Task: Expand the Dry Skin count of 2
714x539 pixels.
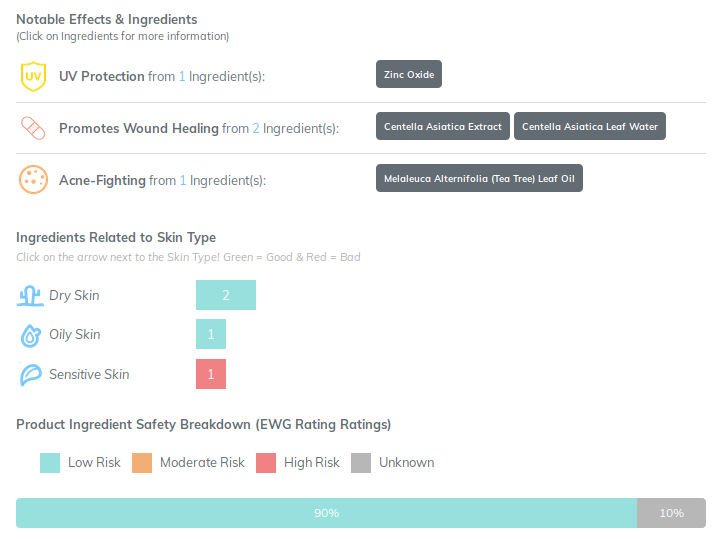Action: (226, 295)
